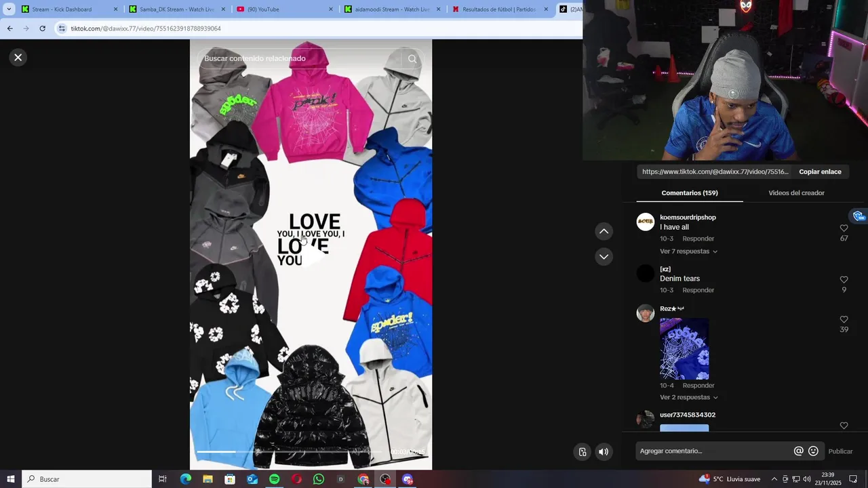This screenshot has width=868, height=488.
Task: Like Rez's comment with heart icon
Action: click(x=844, y=319)
